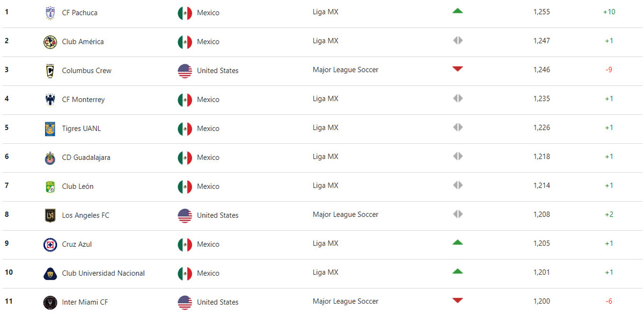Click the gray no-change arrows for Club América

[x=457, y=40]
